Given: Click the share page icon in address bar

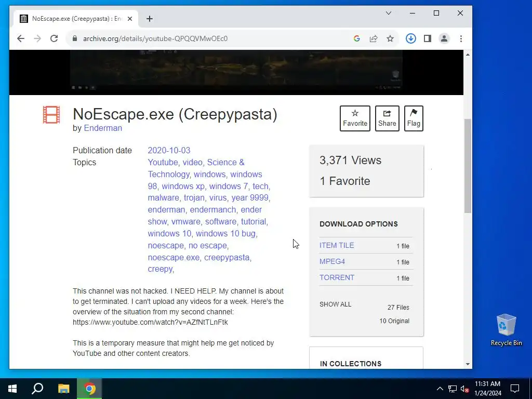Looking at the screenshot, I should tap(374, 38).
